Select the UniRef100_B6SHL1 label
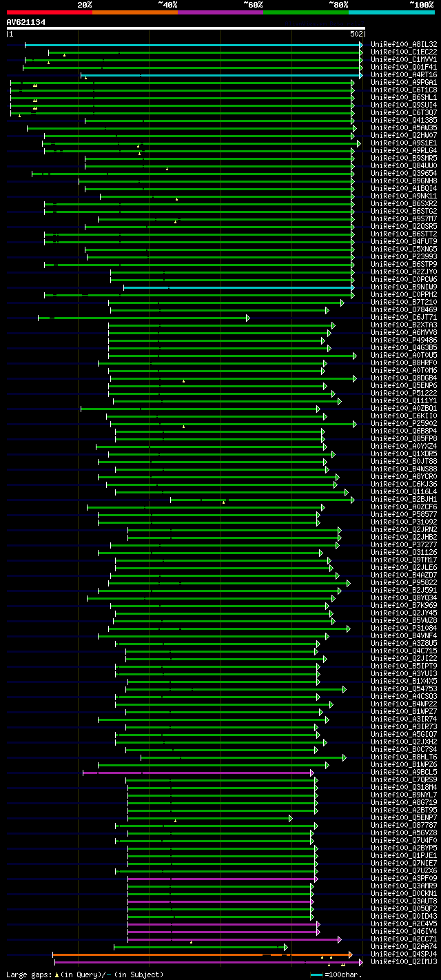 [404, 98]
